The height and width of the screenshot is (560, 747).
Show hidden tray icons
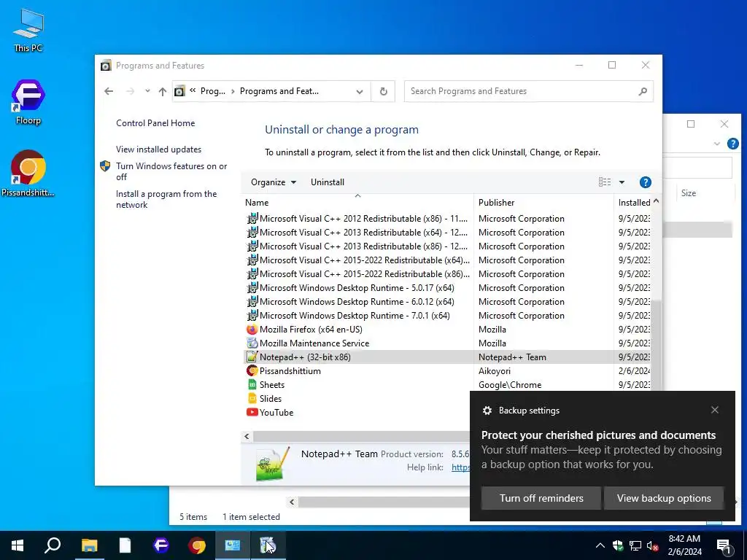point(600,545)
